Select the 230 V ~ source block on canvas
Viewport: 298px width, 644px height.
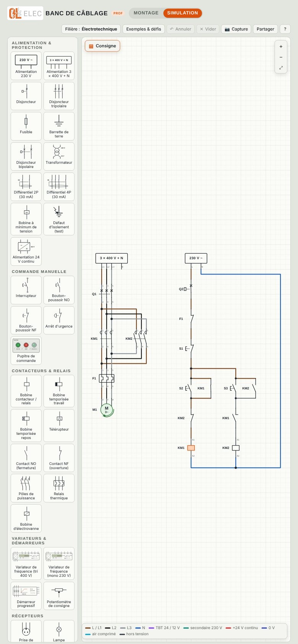pos(196,258)
